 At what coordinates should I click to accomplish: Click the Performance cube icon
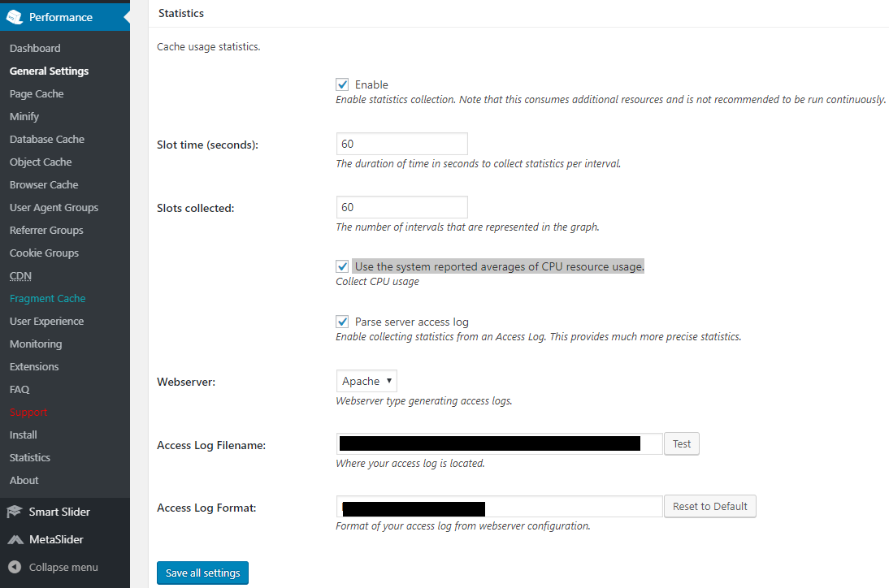point(14,17)
